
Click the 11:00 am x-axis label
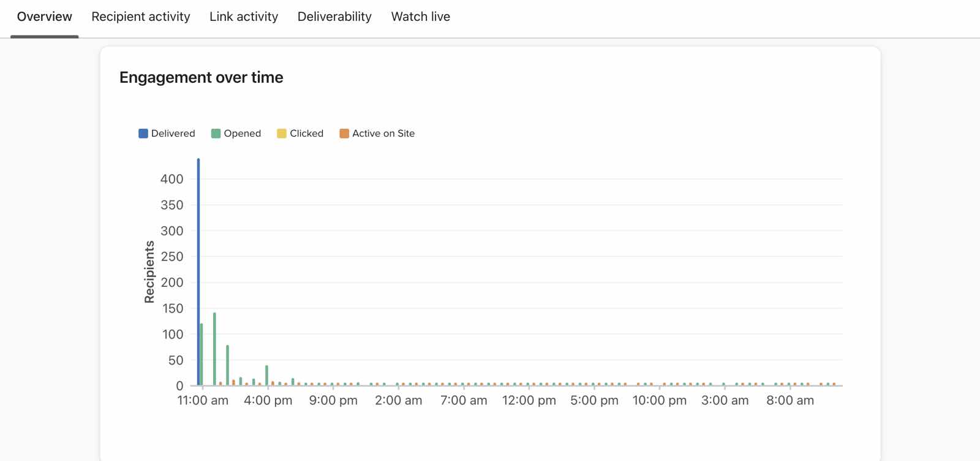[x=203, y=401]
